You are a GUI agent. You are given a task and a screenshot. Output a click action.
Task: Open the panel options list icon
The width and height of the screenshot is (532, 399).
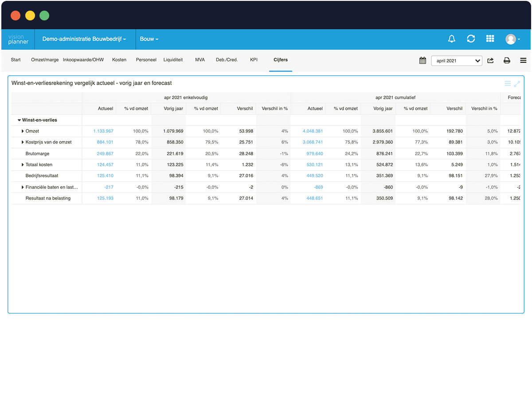[x=508, y=83]
